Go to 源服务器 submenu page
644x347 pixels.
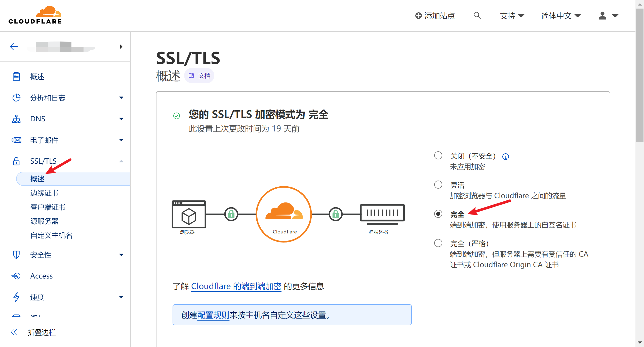pyautogui.click(x=44, y=221)
